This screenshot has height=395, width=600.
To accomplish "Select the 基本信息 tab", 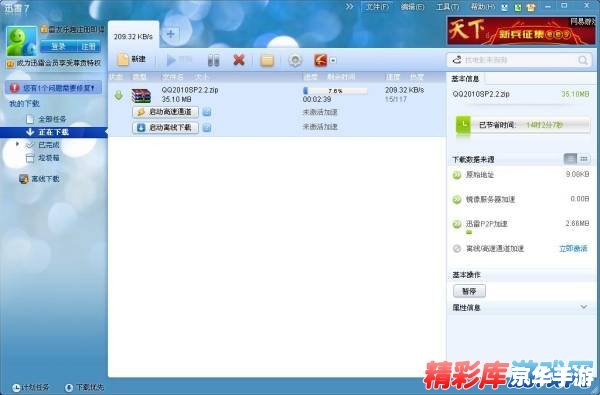I will pos(465,79).
